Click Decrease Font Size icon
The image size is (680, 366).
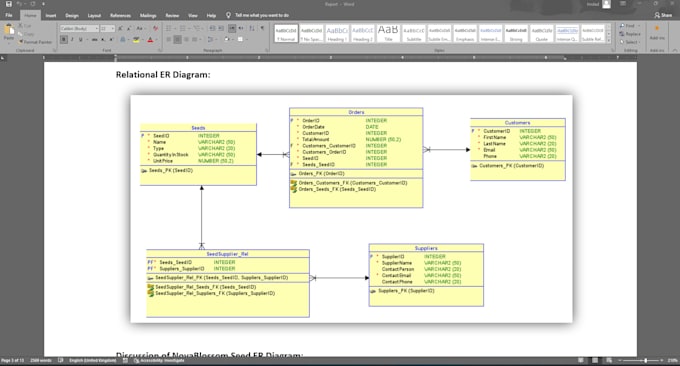point(128,29)
